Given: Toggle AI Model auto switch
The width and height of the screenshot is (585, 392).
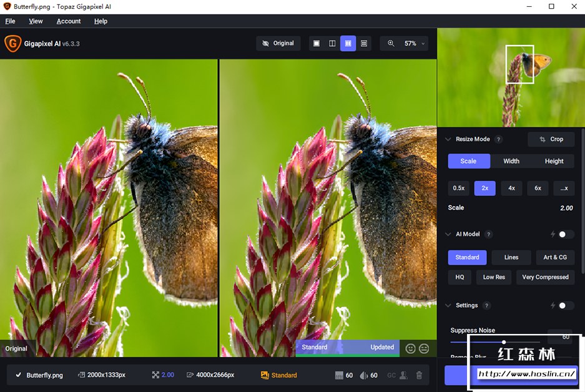Looking at the screenshot, I should click(x=565, y=234).
